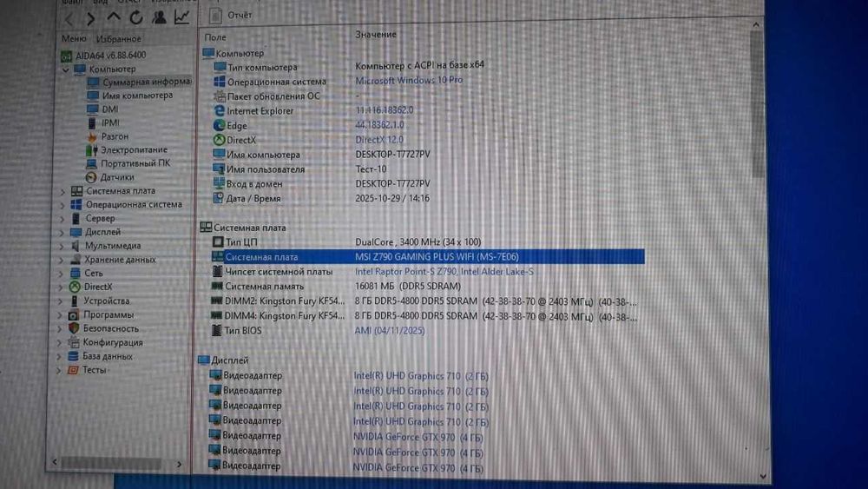Click the tree pane scroll right arrow
The width and height of the screenshot is (868, 489).
179,464
